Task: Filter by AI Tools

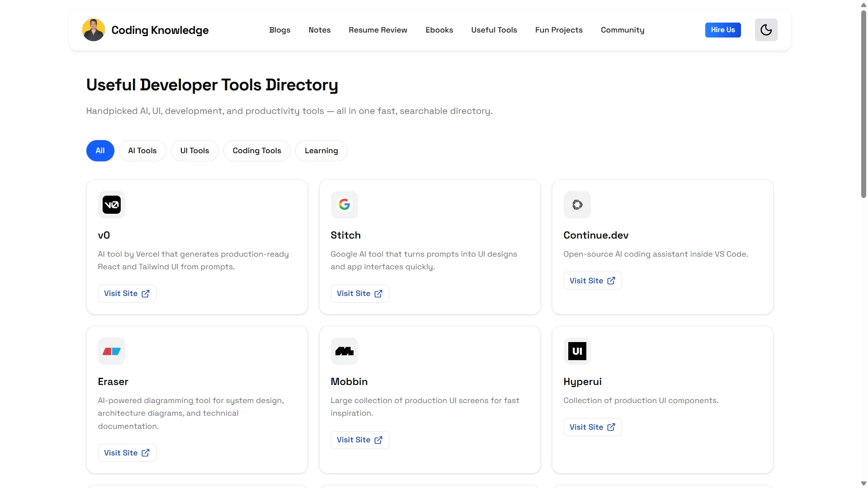Action: tap(142, 150)
